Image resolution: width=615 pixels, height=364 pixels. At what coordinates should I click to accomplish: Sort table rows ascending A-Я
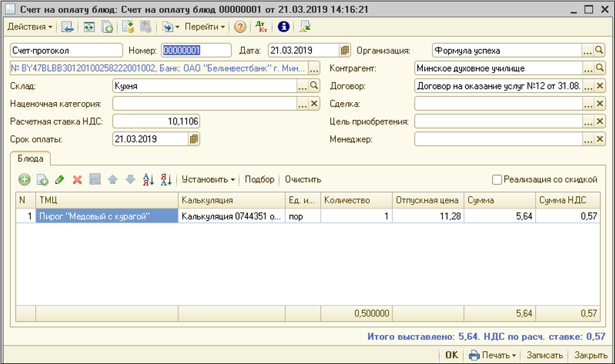[x=148, y=180]
